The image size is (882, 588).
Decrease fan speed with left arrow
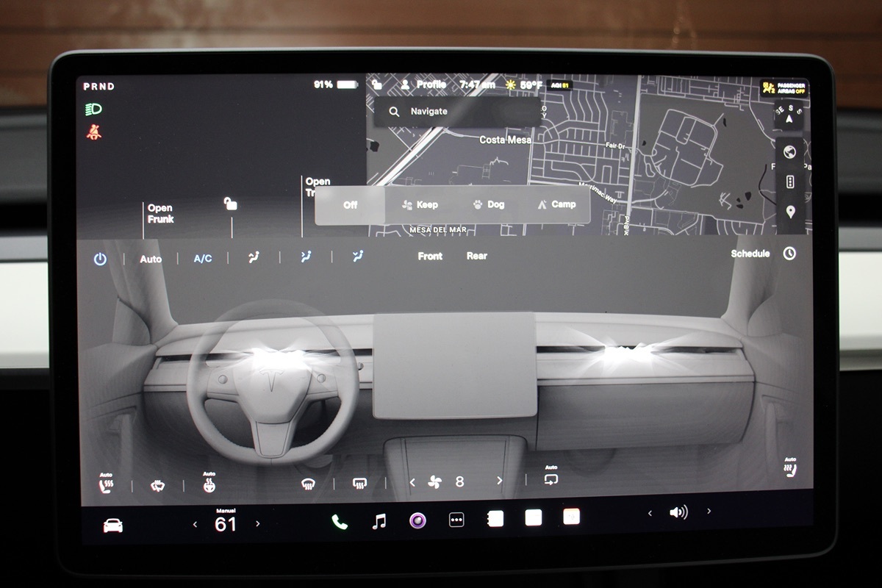tap(412, 482)
